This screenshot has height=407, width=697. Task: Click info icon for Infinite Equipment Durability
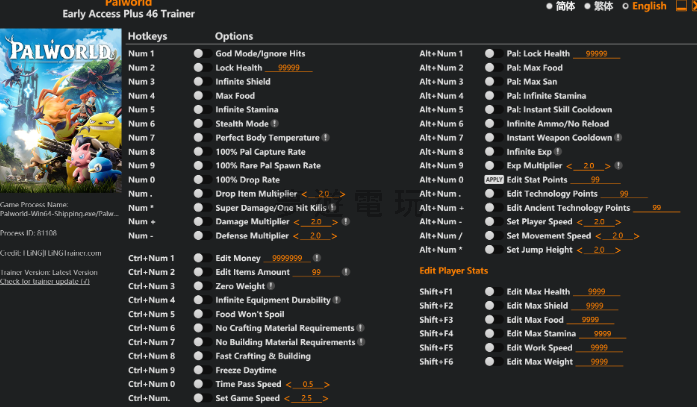pyautogui.click(x=336, y=300)
